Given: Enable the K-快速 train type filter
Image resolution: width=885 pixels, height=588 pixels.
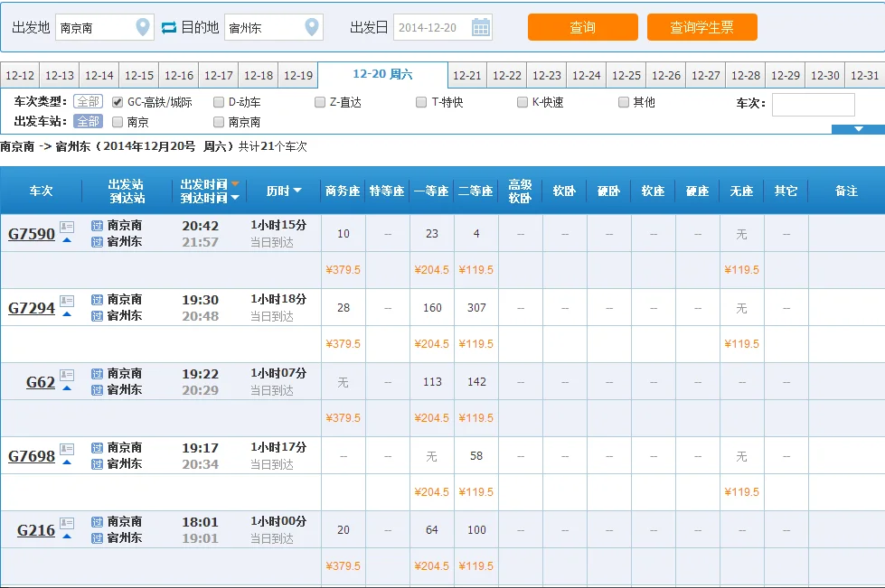Looking at the screenshot, I should 521,101.
